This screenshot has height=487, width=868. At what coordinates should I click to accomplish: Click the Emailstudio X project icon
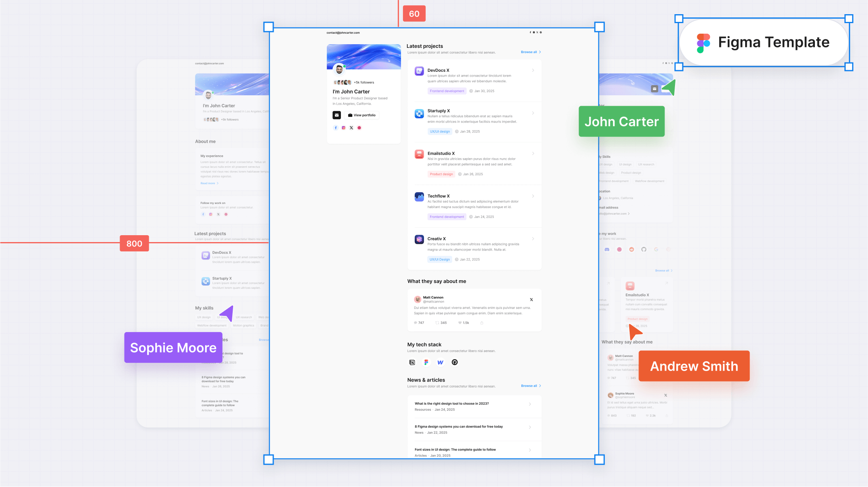pyautogui.click(x=419, y=156)
